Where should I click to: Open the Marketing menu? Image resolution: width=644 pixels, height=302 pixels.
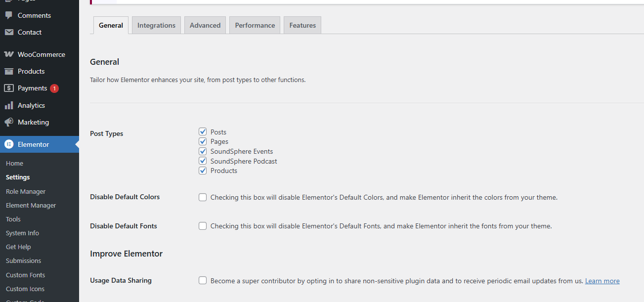click(x=40, y=122)
